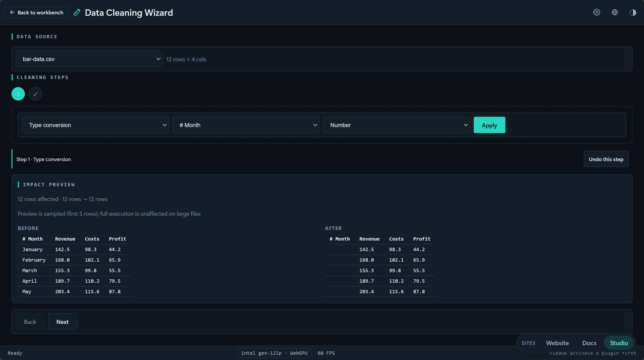The width and height of the screenshot is (644, 360).
Task: Toggle the contrast theme icon
Action: (x=633, y=12)
